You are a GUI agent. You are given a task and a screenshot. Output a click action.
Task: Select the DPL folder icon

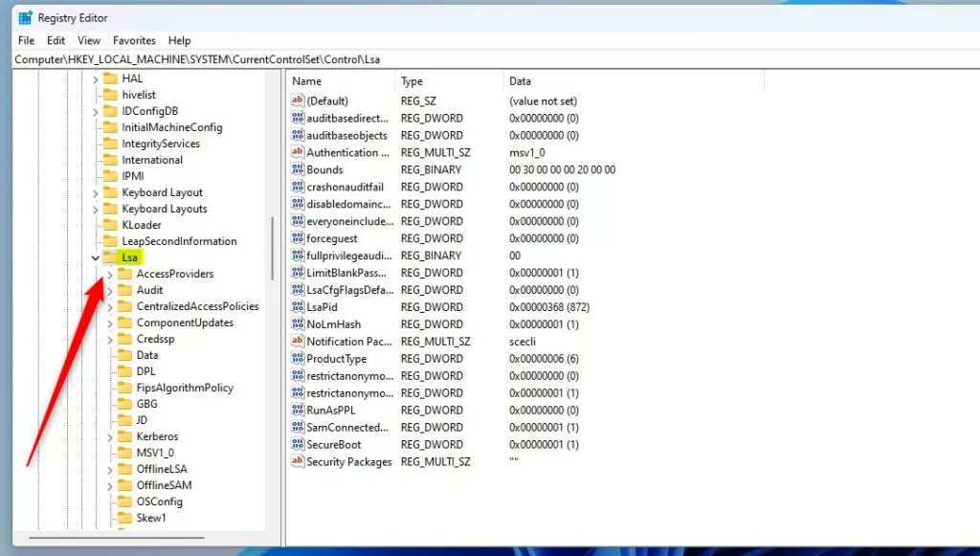pyautogui.click(x=125, y=371)
